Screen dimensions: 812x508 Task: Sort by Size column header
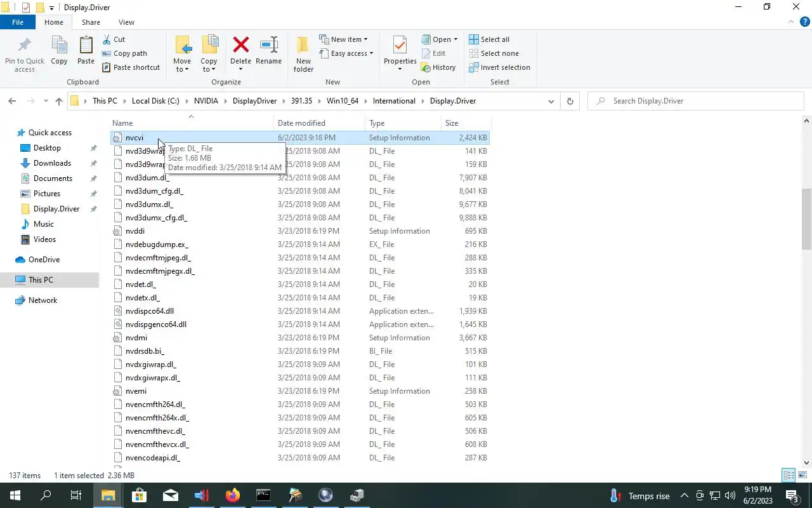coord(466,123)
